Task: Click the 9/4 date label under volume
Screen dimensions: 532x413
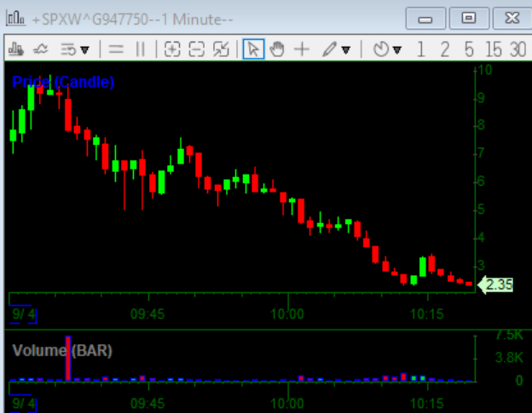Action: [23, 404]
